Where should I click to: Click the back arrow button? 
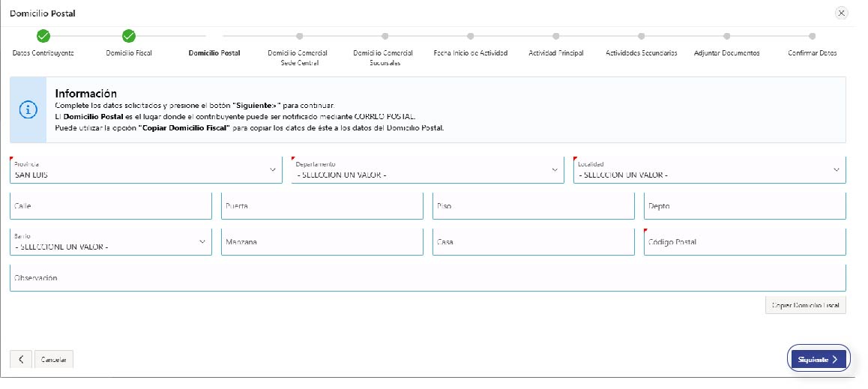pos(20,359)
